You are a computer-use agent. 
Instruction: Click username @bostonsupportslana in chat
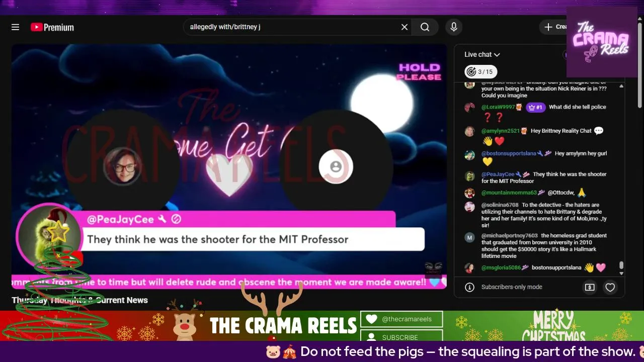[x=509, y=153]
